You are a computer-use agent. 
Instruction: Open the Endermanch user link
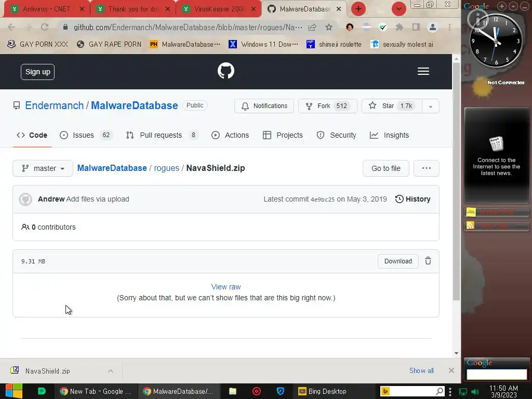(x=54, y=105)
